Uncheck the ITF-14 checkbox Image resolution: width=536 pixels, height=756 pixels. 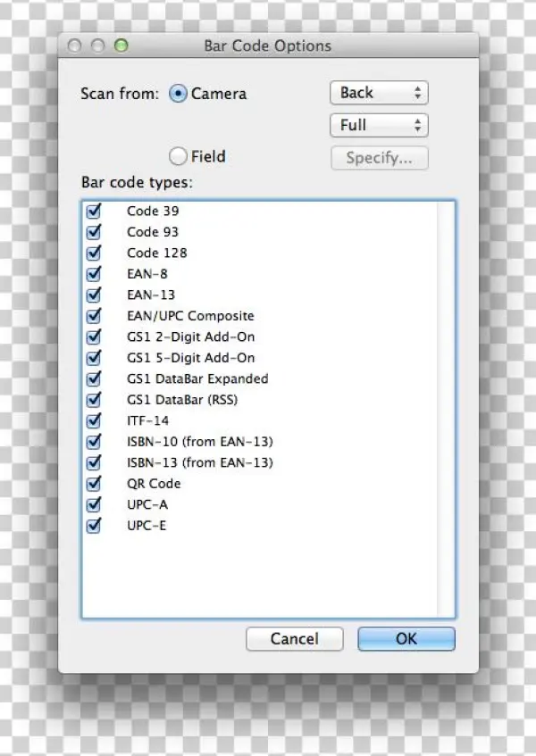pos(94,420)
